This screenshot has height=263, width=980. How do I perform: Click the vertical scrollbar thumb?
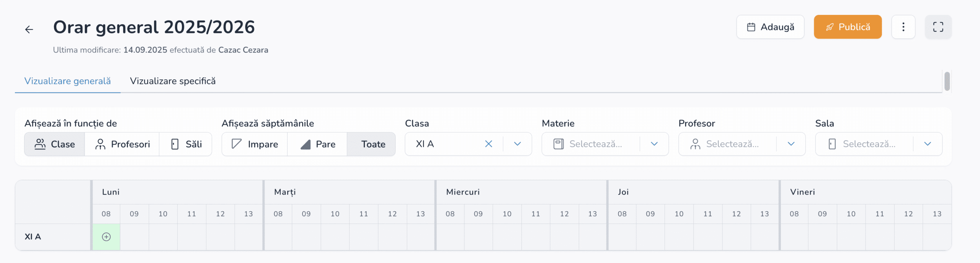[947, 81]
